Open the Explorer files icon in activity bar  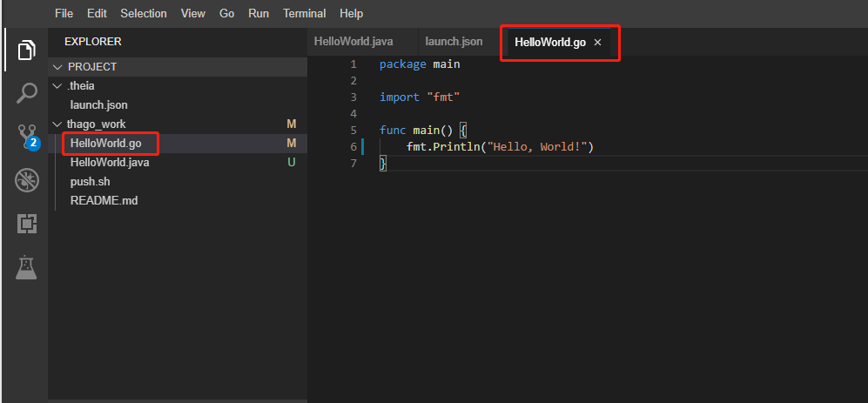pos(27,50)
